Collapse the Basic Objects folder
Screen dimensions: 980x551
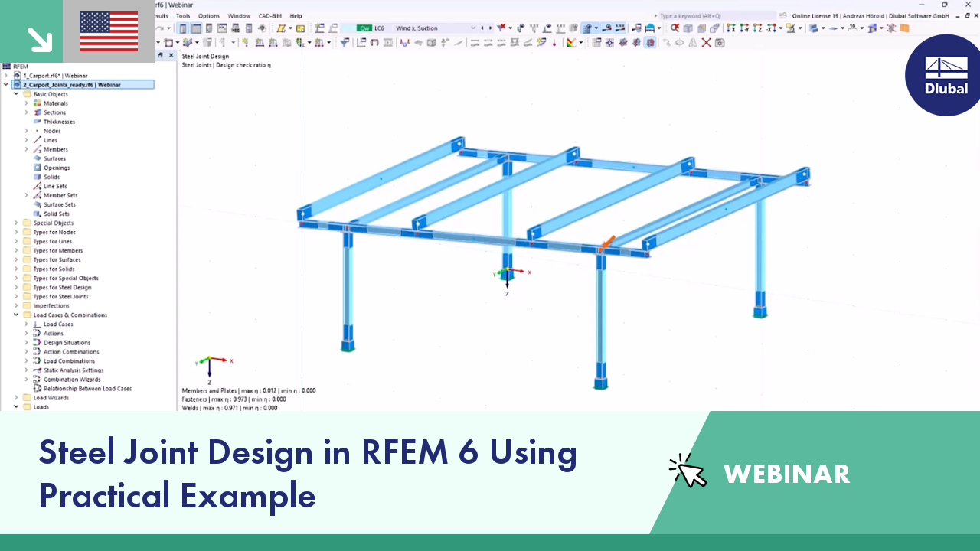click(x=16, y=94)
